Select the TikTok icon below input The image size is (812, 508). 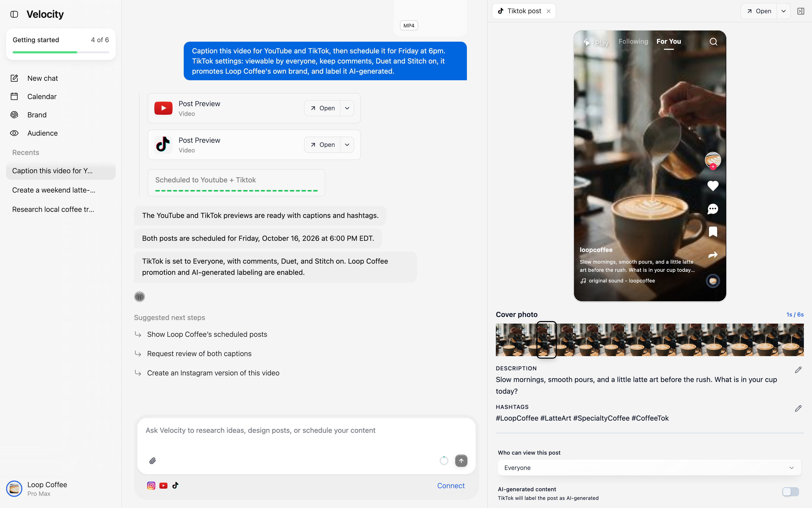(x=175, y=485)
